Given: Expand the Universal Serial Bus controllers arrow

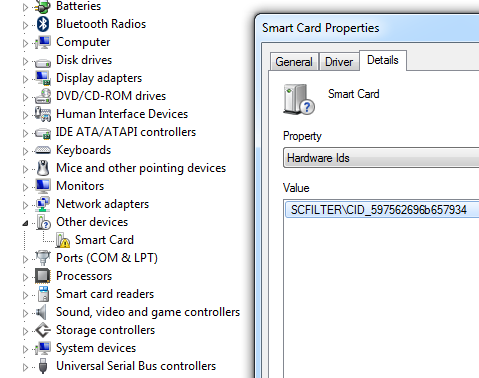Looking at the screenshot, I should click(x=25, y=367).
